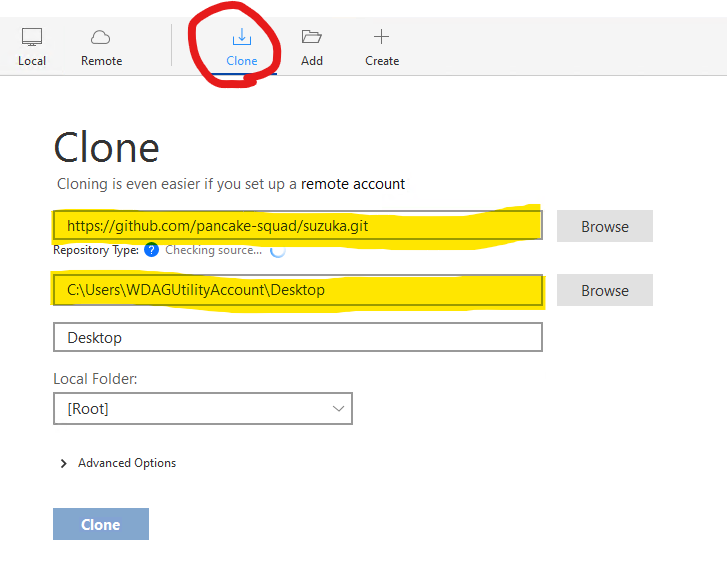The image size is (727, 577).
Task: Switch to the Create tab label
Action: click(x=382, y=61)
